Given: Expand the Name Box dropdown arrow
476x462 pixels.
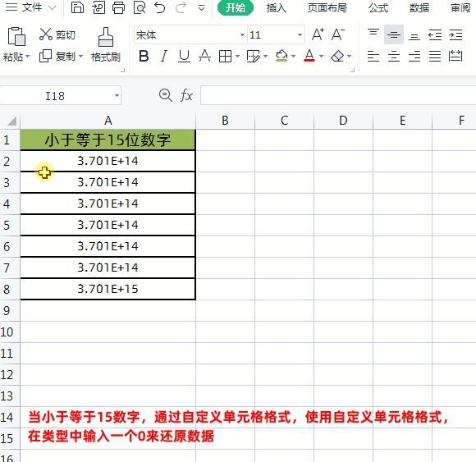Looking at the screenshot, I should tap(117, 96).
